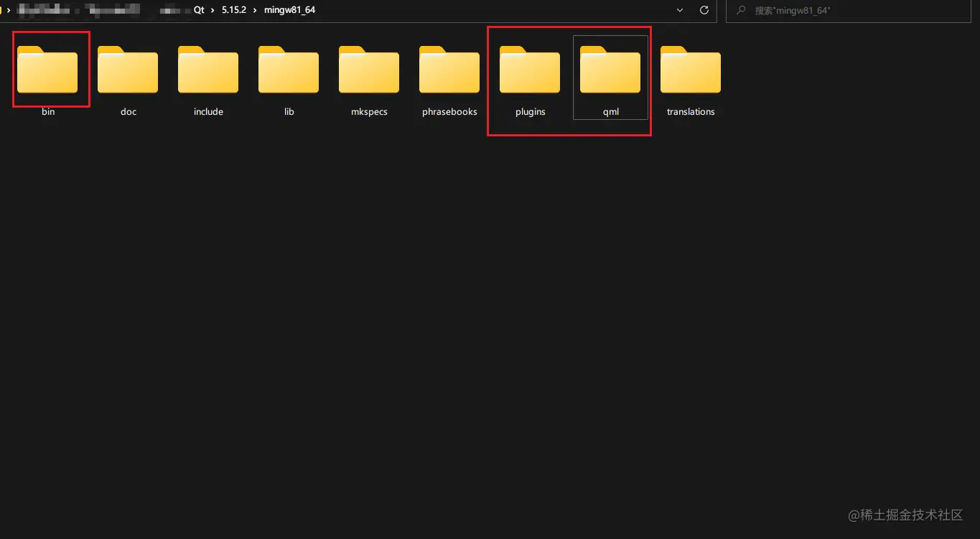This screenshot has height=539, width=980.
Task: Click the mkspecs folder name label
Action: (x=369, y=112)
